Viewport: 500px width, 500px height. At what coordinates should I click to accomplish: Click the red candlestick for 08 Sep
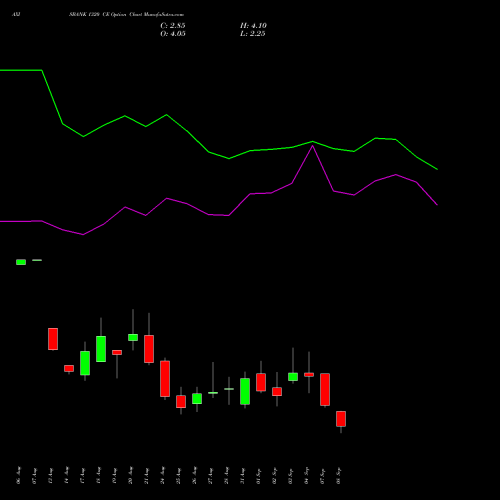(x=341, y=419)
